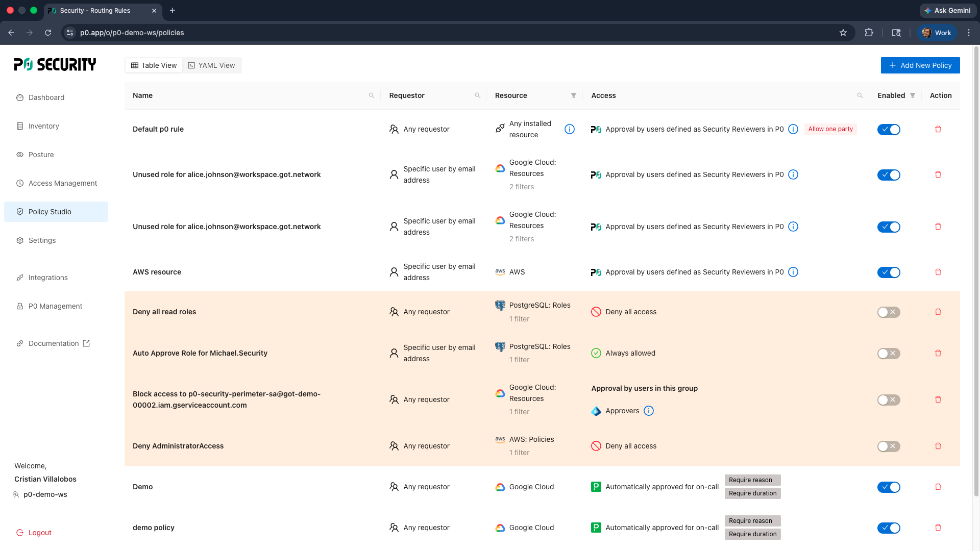This screenshot has width=980, height=551.
Task: Open Chrome's three-dot menu
Action: [969, 33]
